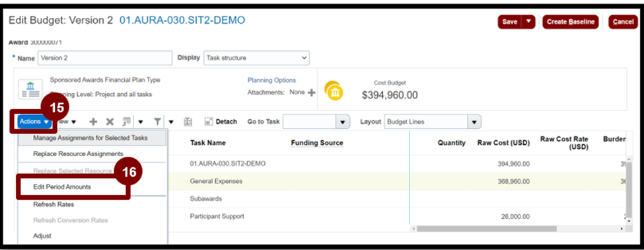Click the gold Cost Budget bank icon

pos(334,91)
